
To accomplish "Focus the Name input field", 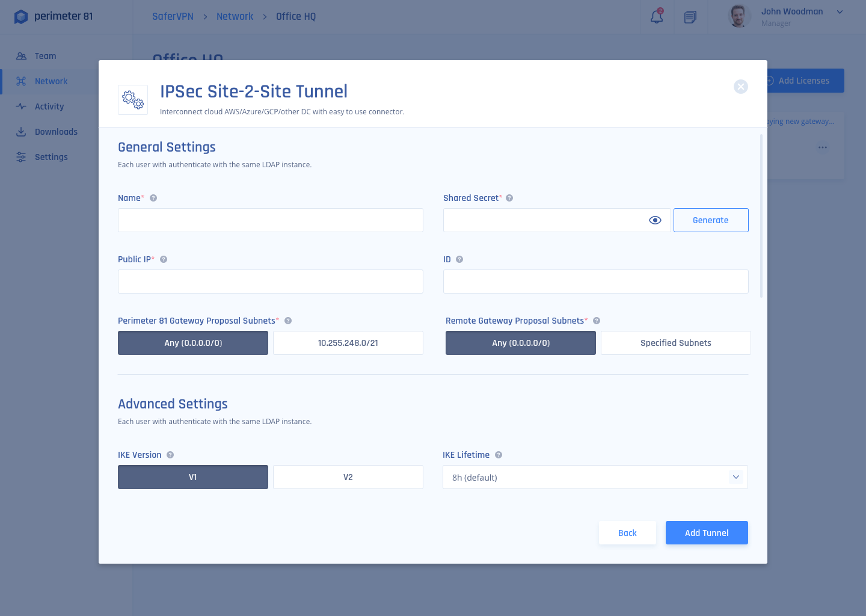I will pos(271,220).
